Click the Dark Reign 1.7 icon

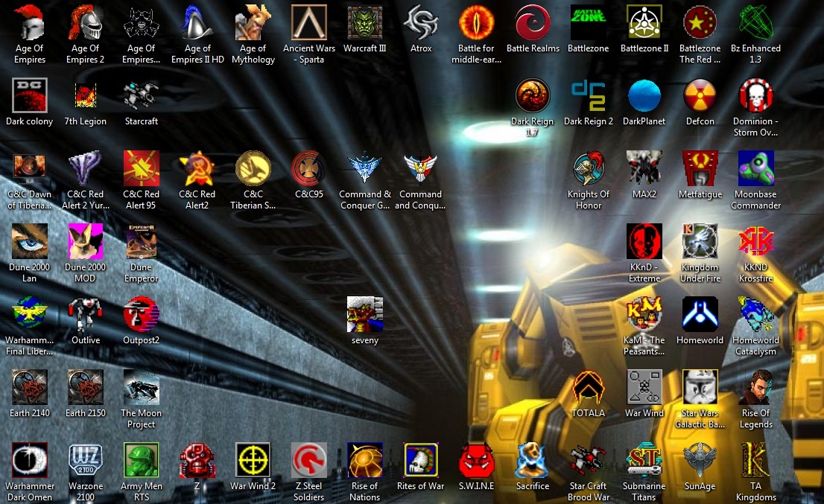tap(533, 95)
